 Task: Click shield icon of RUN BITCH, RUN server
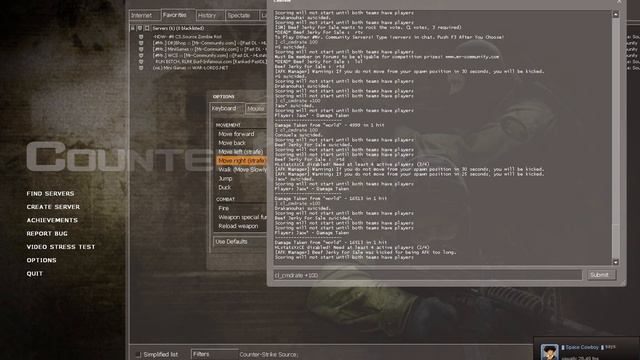click(141, 62)
